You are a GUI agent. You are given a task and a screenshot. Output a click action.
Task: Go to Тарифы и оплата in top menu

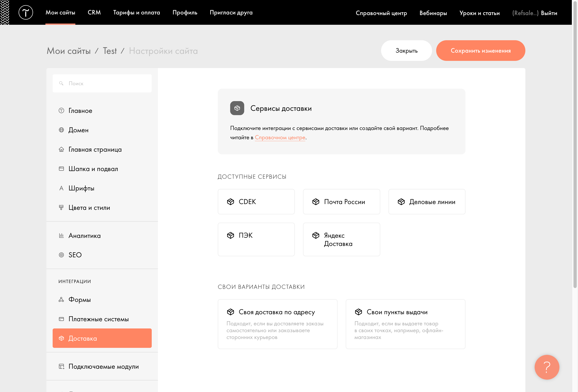[x=136, y=12]
